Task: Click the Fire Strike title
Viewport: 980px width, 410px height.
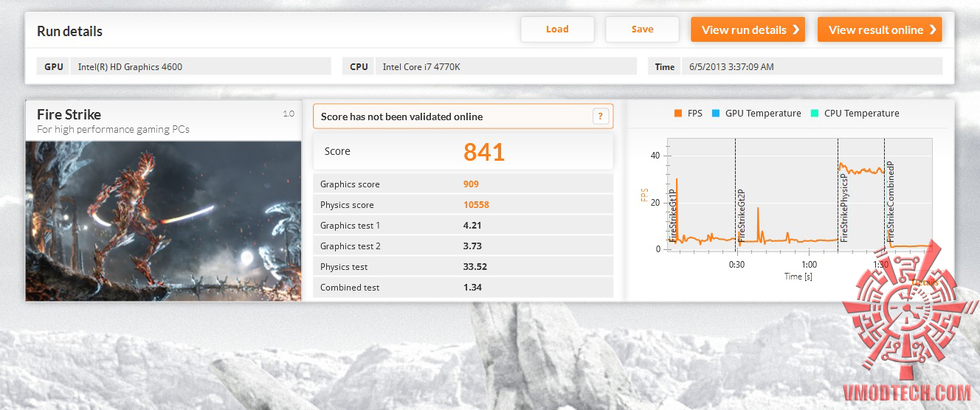Action: click(x=69, y=114)
